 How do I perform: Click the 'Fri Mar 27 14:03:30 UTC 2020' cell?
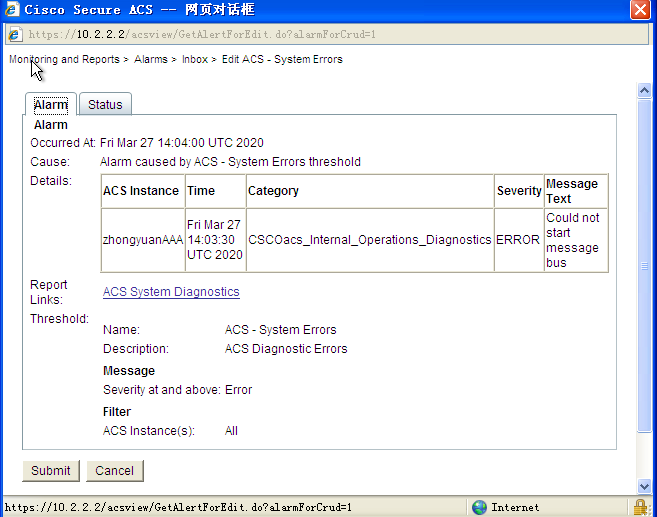215,240
